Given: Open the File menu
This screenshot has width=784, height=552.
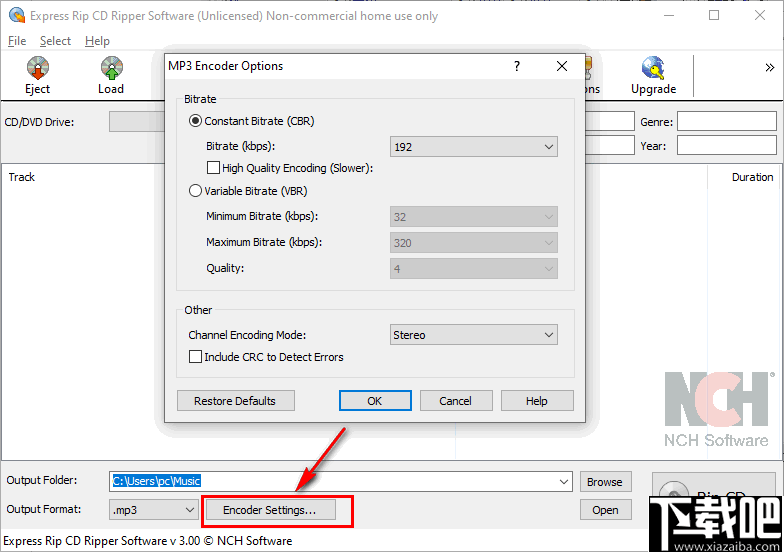Looking at the screenshot, I should tap(17, 41).
